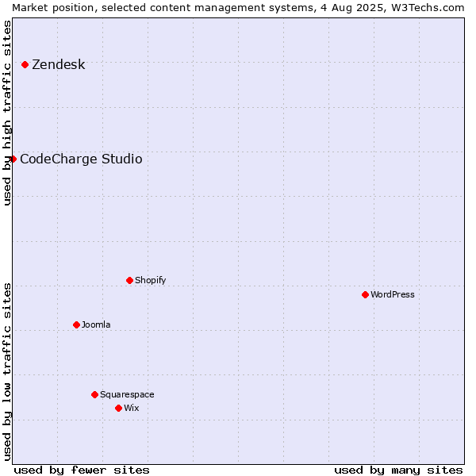Pick the Squarespace red marker
This screenshot has height=476, width=476.
pos(94,394)
